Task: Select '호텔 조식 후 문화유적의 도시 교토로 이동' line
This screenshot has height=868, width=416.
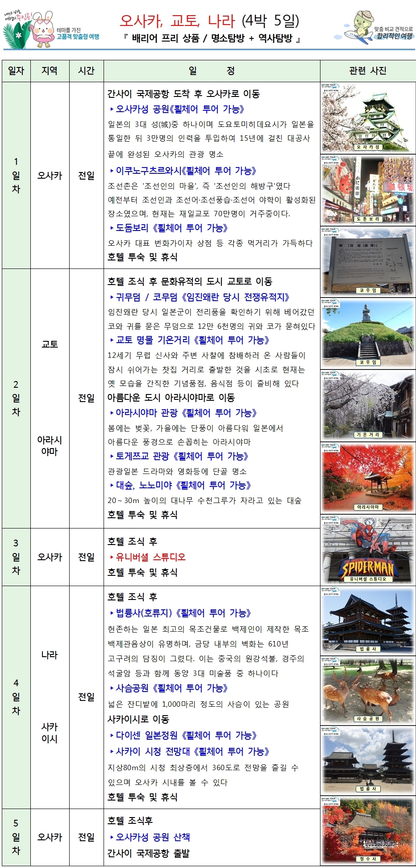Action: pyautogui.click(x=190, y=281)
